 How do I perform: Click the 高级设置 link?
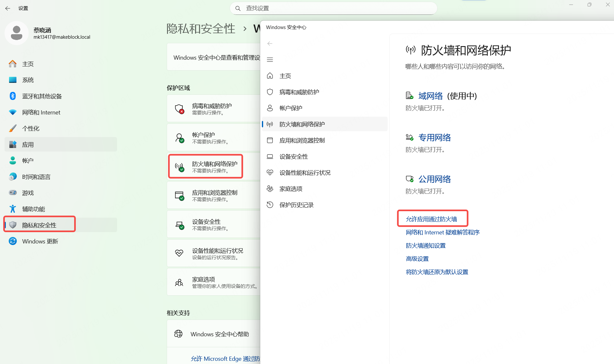(417, 259)
